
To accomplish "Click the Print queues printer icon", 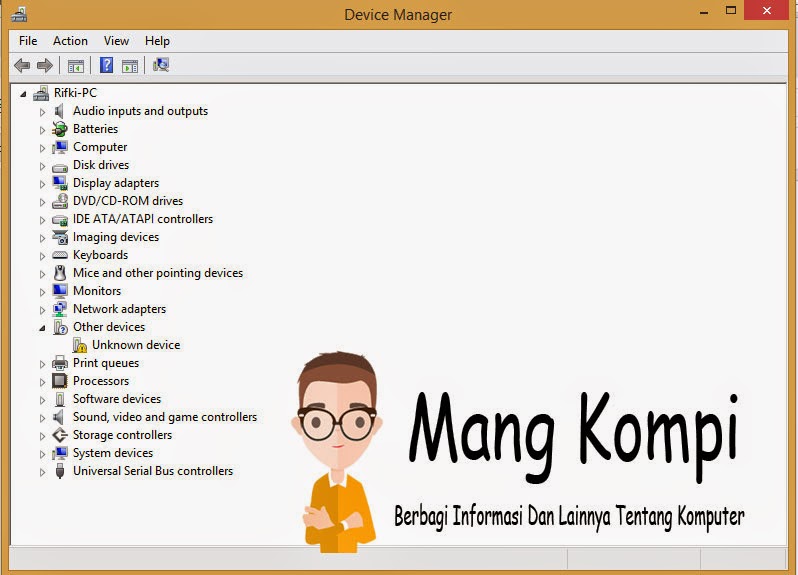I will tap(60, 363).
